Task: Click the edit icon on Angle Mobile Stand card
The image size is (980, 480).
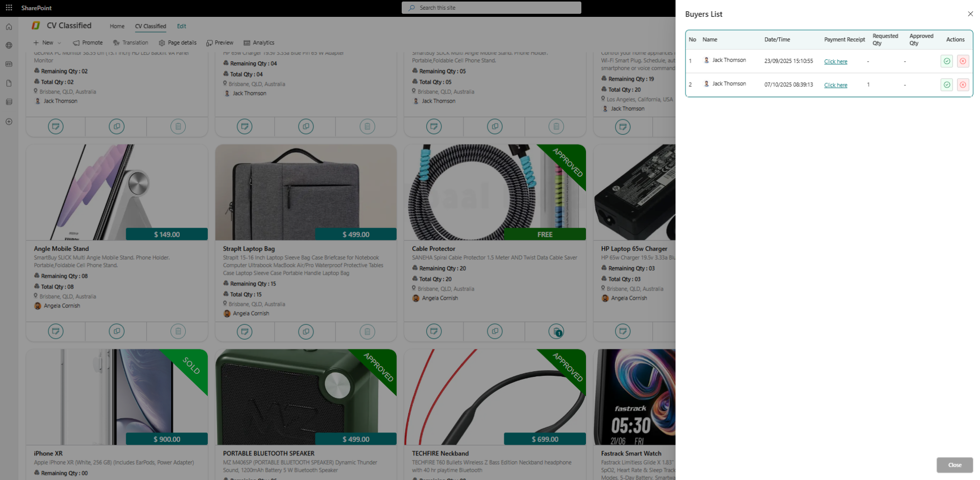Action: (x=56, y=331)
